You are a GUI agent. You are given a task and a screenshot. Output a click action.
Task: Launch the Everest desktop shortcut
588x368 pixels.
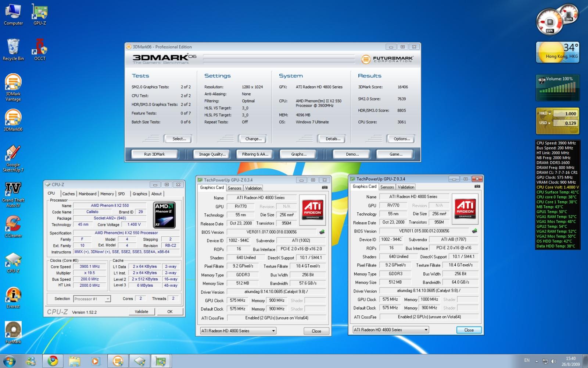[x=13, y=297]
